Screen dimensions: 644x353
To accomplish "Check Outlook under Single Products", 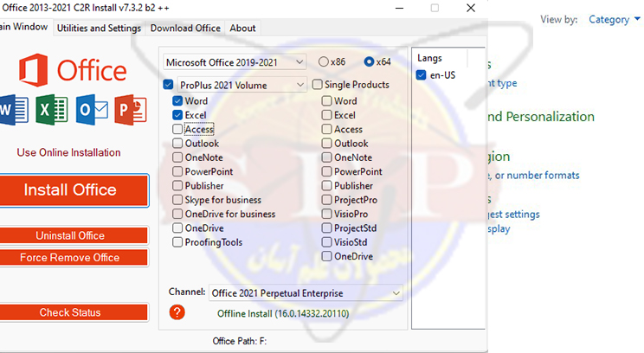I will [326, 144].
